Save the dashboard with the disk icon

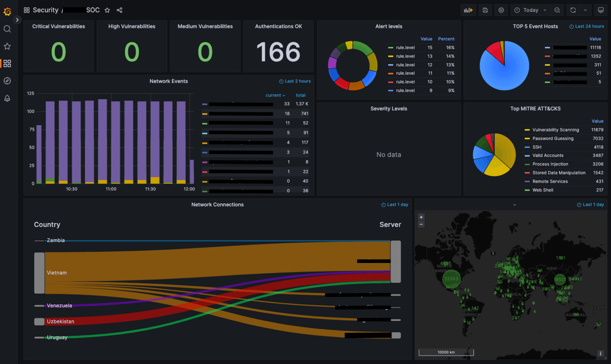(x=485, y=10)
